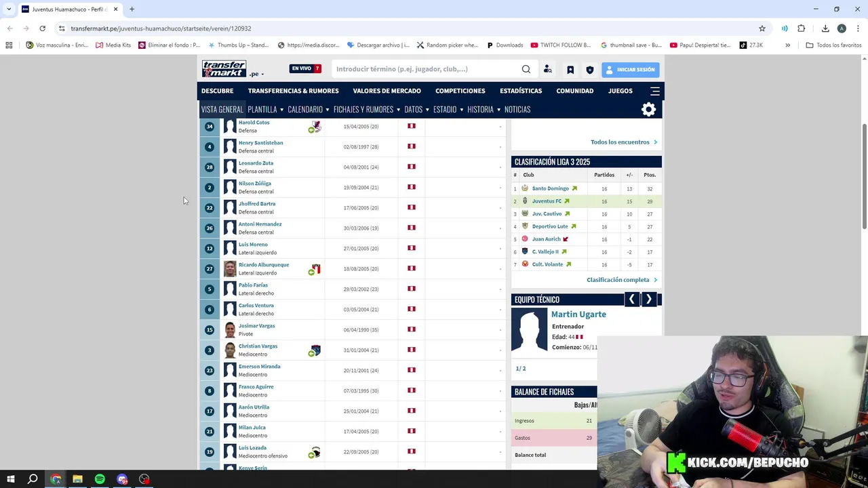Open Henry Santisteban player link
Image resolution: width=868 pixels, height=488 pixels.
click(260, 143)
